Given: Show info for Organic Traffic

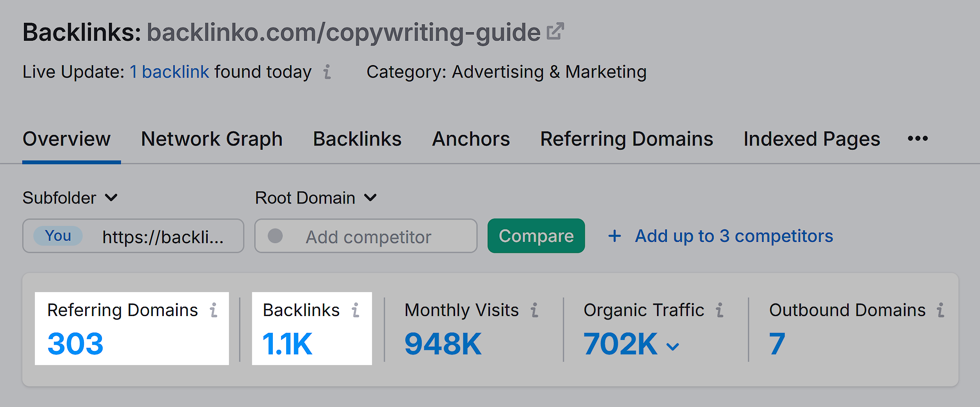Looking at the screenshot, I should [x=719, y=310].
